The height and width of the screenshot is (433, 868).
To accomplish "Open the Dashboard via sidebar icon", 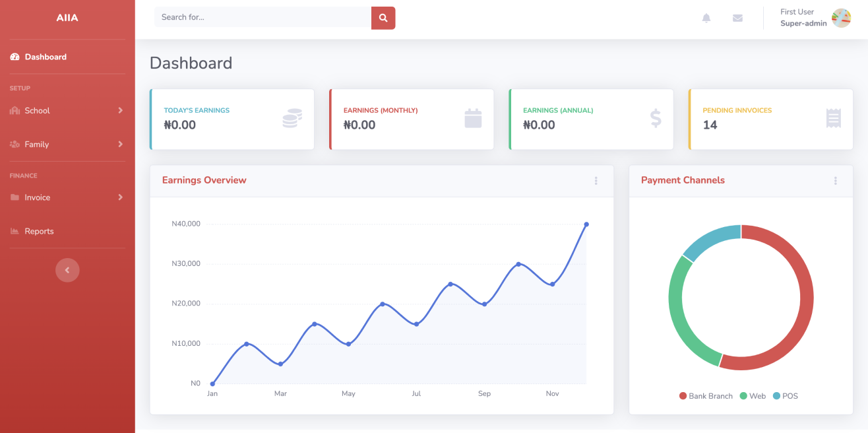I will [x=15, y=57].
